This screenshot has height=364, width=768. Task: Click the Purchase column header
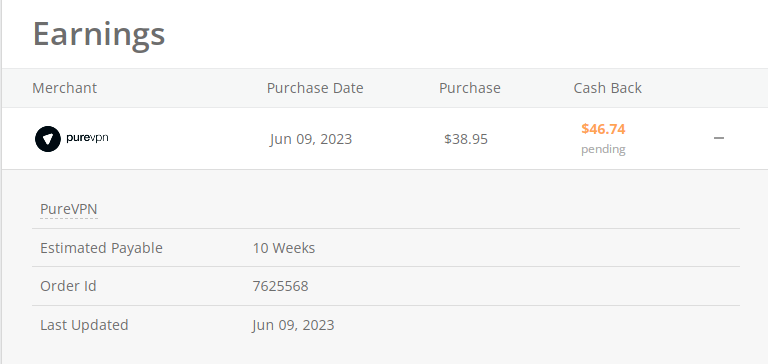pos(470,88)
